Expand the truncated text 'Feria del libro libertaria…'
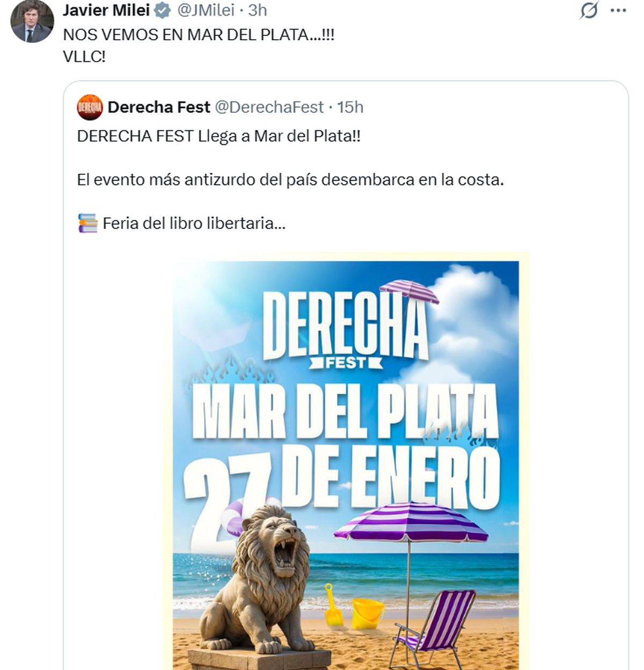Screen dimensions: 644x670 coord(194,223)
